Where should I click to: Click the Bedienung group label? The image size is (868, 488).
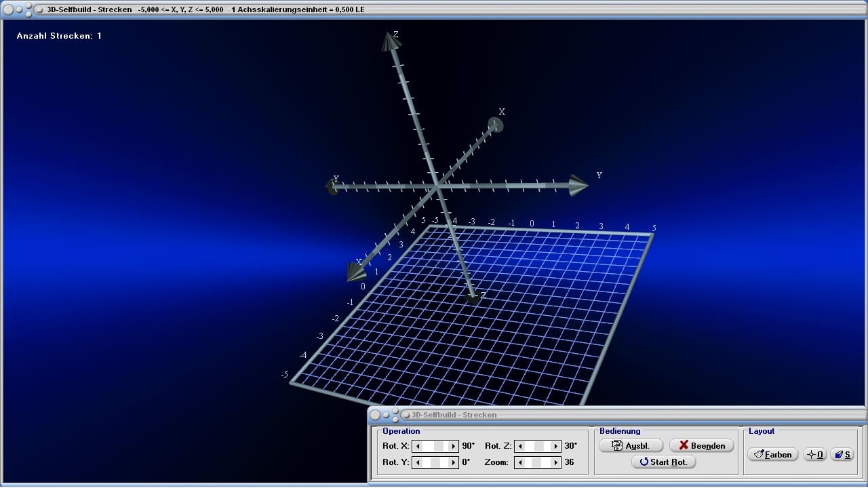(620, 431)
